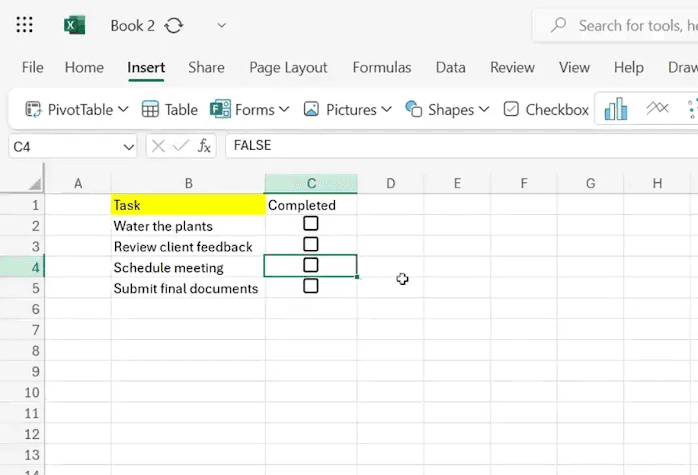Expand the chevron beside the workbook title
This screenshot has width=698, height=475.
[x=221, y=25]
